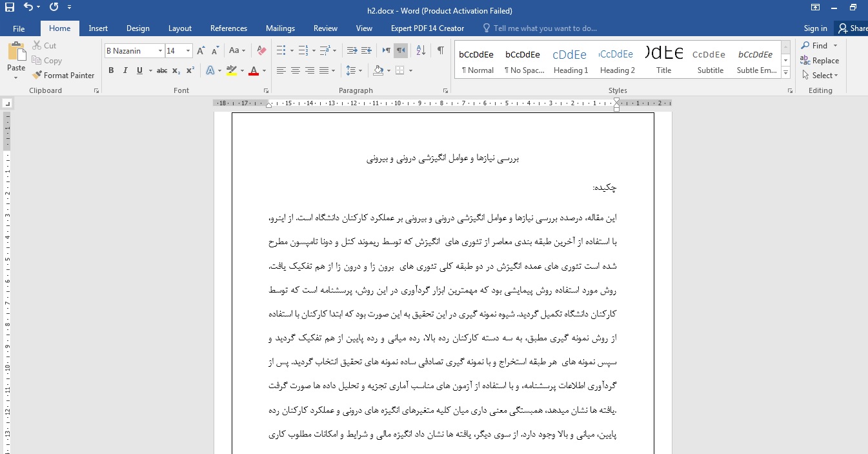Toggle show paragraph marks
The width and height of the screenshot is (868, 454).
(440, 50)
